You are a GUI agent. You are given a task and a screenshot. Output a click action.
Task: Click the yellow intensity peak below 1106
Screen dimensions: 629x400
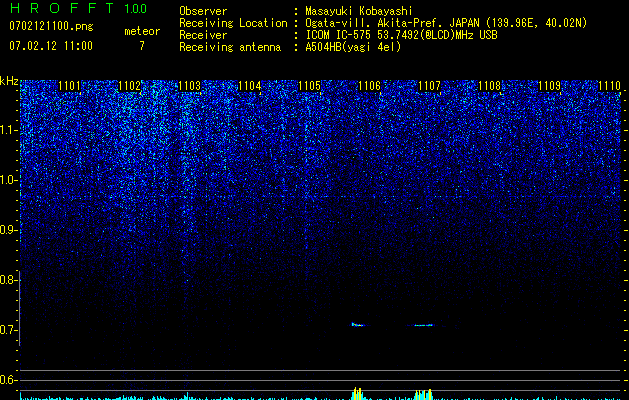click(357, 393)
